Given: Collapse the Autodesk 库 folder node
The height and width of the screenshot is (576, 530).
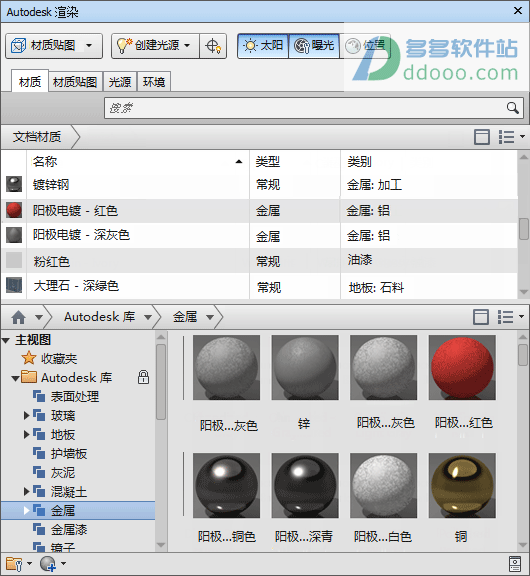Looking at the screenshot, I should click(15, 378).
